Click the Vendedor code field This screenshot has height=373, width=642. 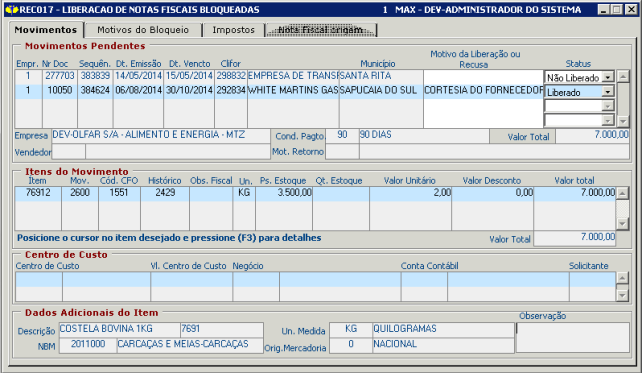point(69,152)
